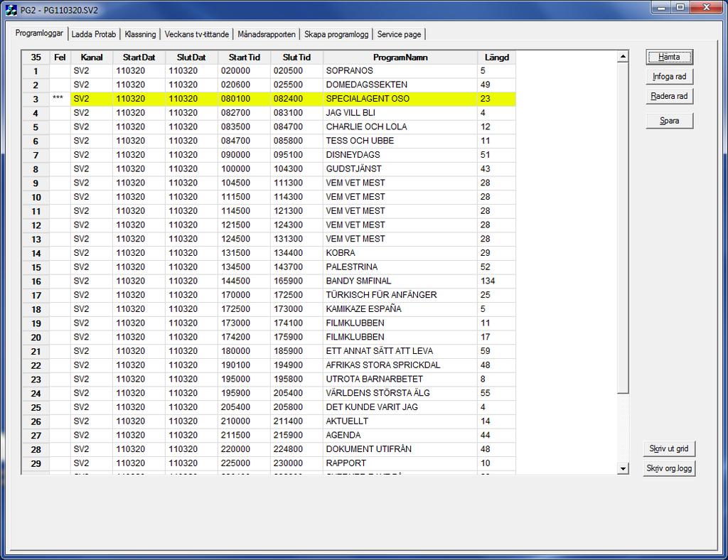Click the SlutDat column header
This screenshot has width=728, height=560.
coord(191,58)
